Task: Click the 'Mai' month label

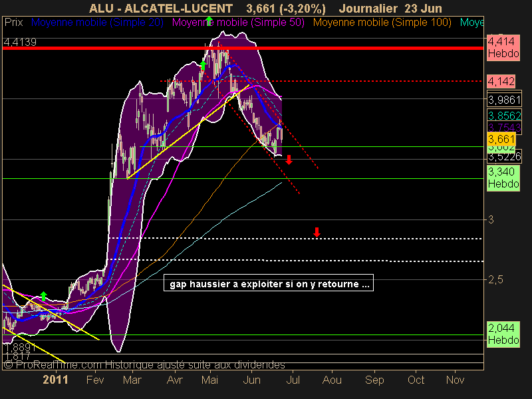Action: 209,380
